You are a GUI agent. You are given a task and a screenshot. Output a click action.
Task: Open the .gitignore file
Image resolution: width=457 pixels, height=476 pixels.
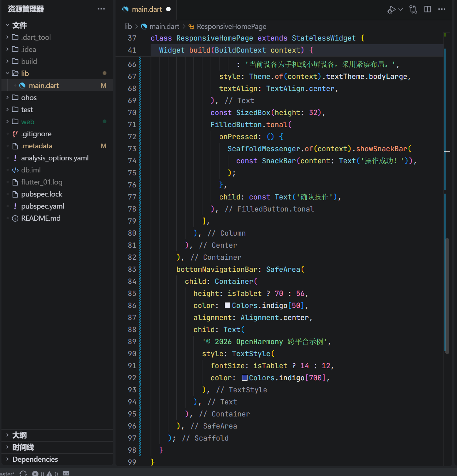tap(57, 134)
